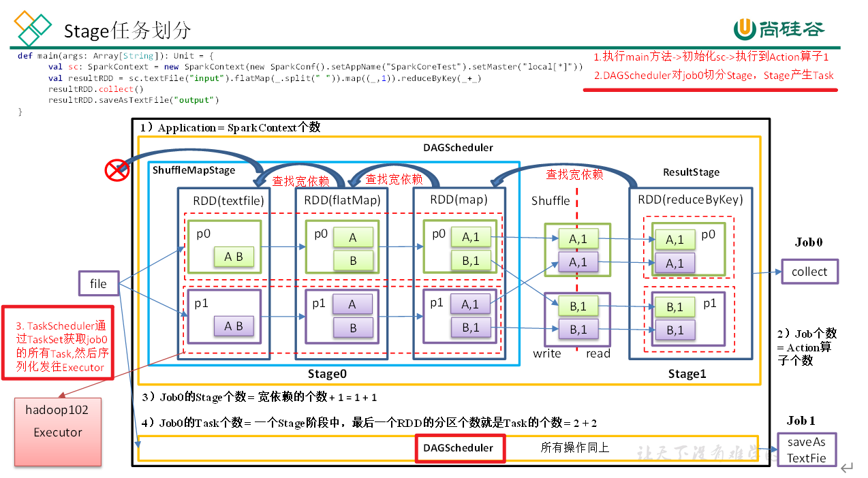Viewport: 868px width, 478px height.
Task: Click the DAGScheduler heading above the stages
Action: pos(458,147)
